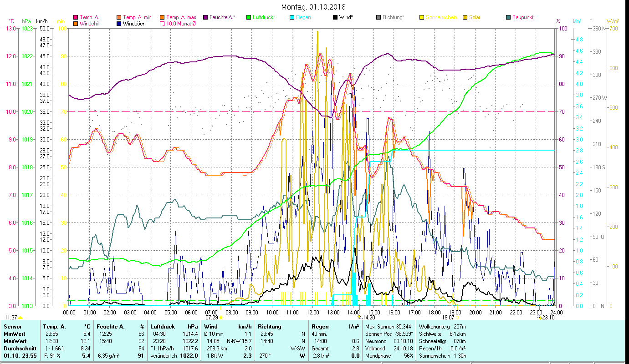Click the green Luftdruck* legend swatch
Viewport: 629px width, 364px height.
tap(248, 17)
